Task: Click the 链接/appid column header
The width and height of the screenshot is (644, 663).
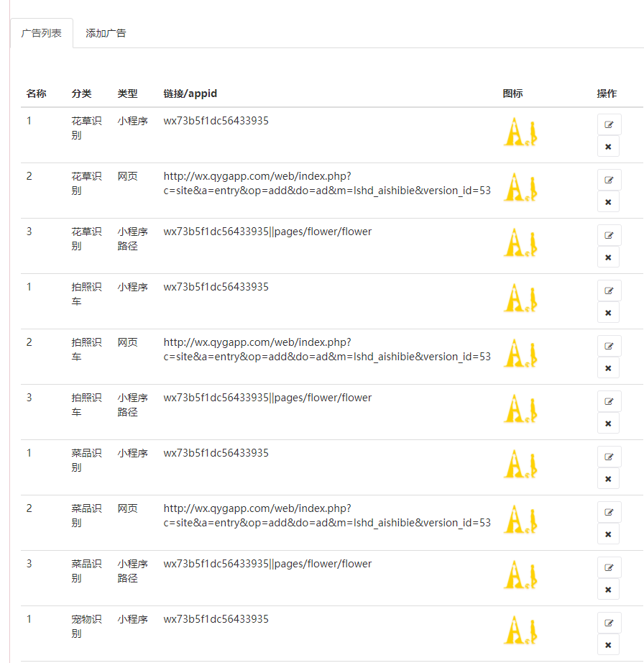Action: click(x=190, y=93)
